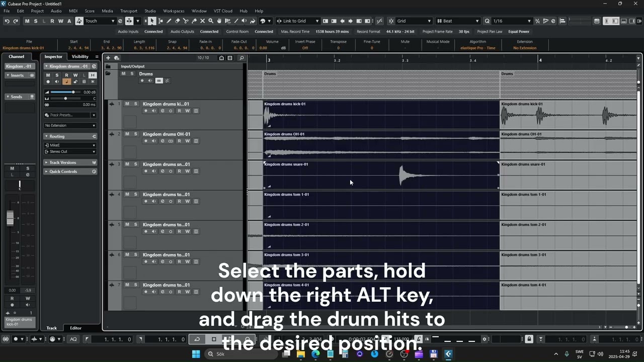Switch to the Visibility tab
The height and width of the screenshot is (362, 644).
[80, 57]
